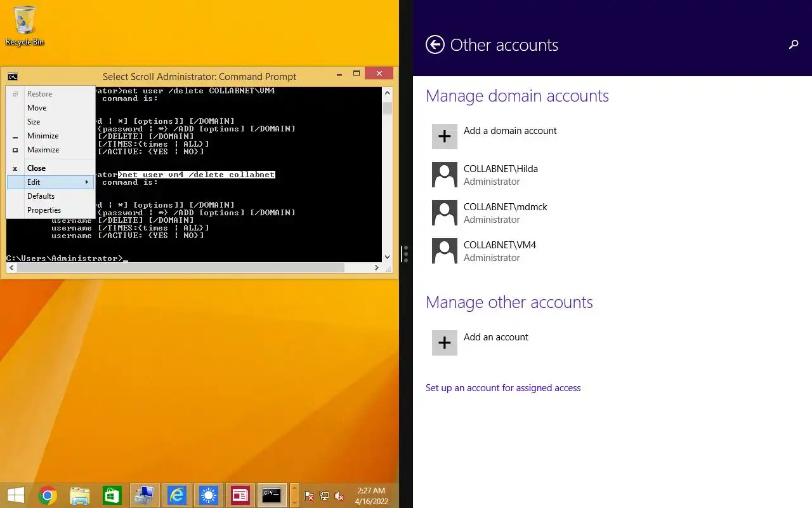812x508 pixels.
Task: Click the split-view divider handle dots
Action: pyautogui.click(x=406, y=254)
